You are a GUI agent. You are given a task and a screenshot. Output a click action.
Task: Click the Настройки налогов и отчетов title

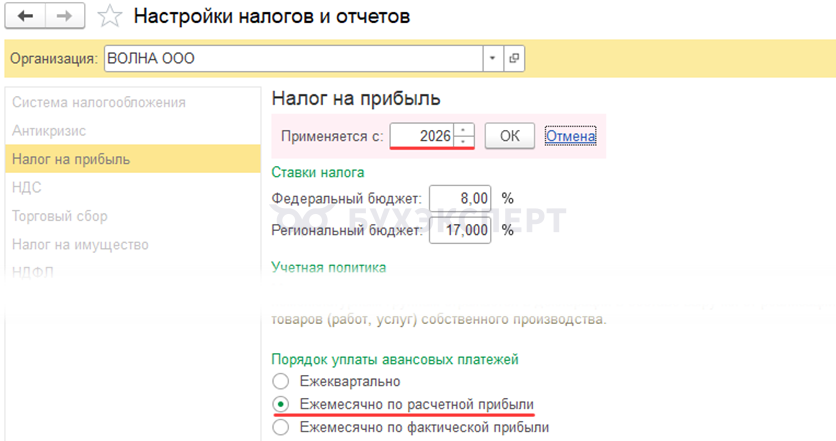click(272, 16)
